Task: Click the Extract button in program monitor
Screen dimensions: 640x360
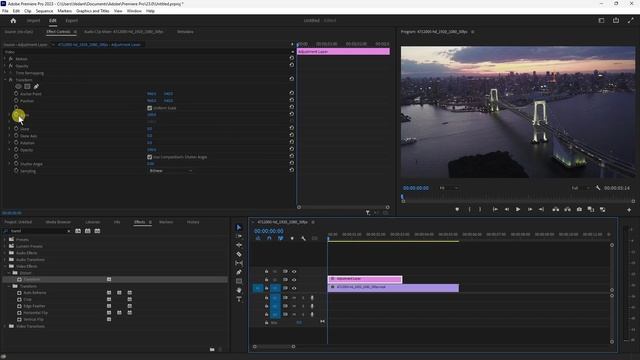Action: point(567,209)
